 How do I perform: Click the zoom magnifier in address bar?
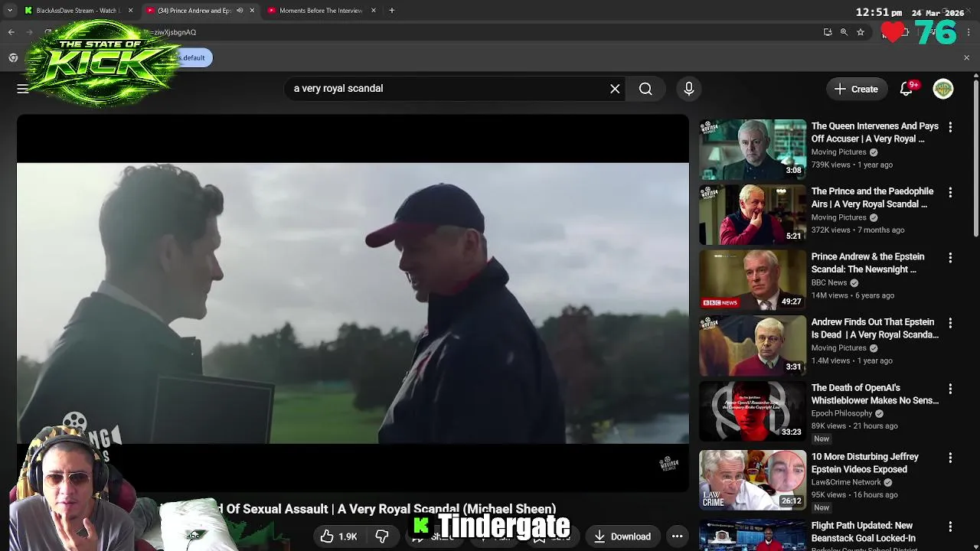click(x=844, y=32)
